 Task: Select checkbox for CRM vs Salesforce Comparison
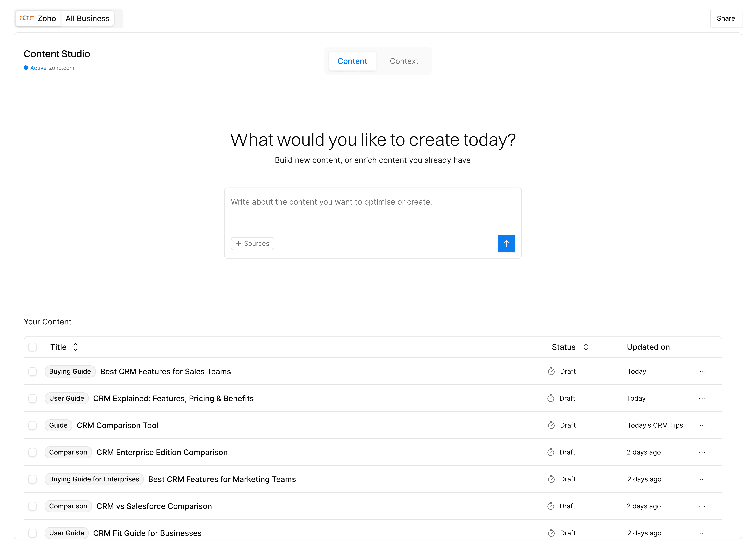[x=33, y=506]
